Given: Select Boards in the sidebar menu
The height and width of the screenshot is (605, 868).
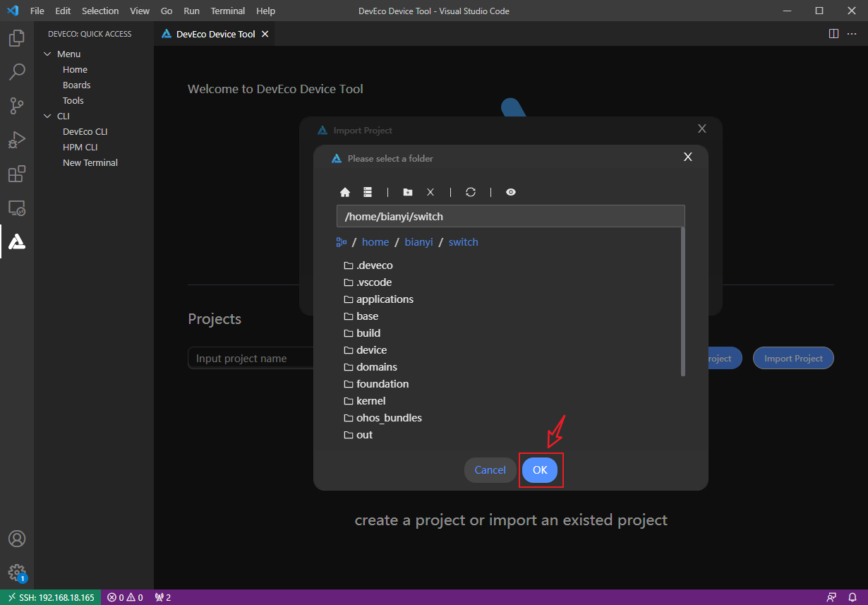Looking at the screenshot, I should tap(76, 85).
